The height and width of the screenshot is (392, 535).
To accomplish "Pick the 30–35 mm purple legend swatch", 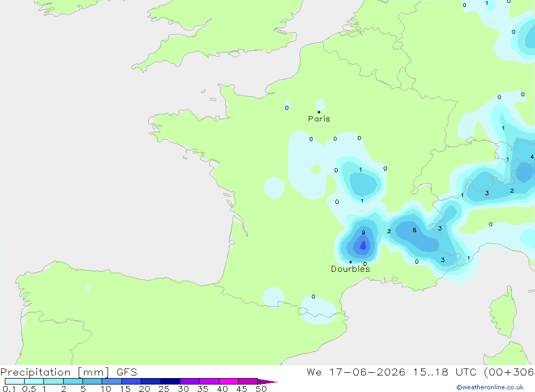I will [190, 381].
